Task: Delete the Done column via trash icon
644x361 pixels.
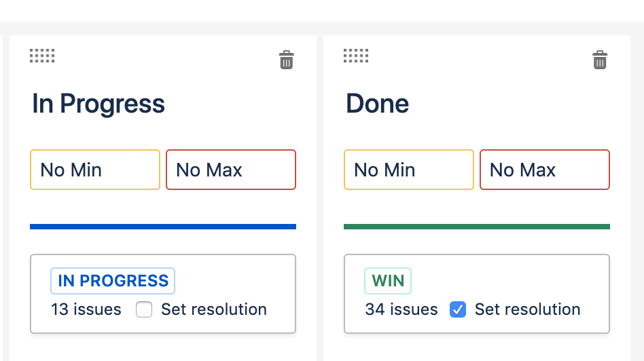Action: pyautogui.click(x=600, y=60)
